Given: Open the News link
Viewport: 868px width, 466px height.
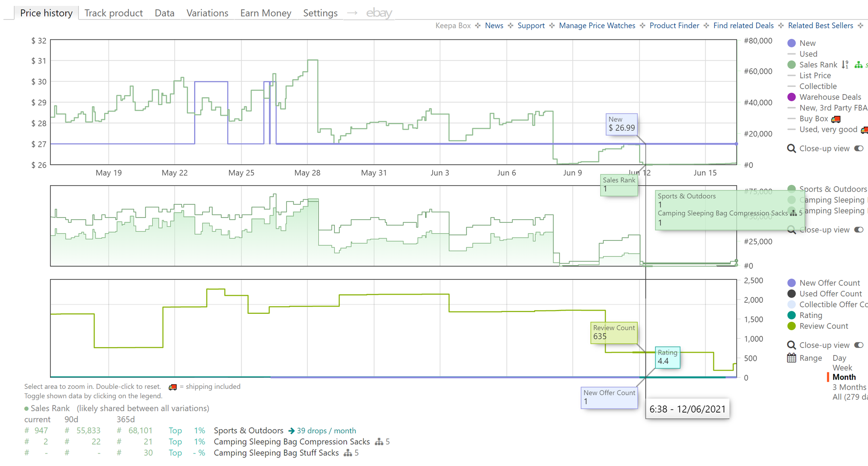Looking at the screenshot, I should (x=494, y=25).
